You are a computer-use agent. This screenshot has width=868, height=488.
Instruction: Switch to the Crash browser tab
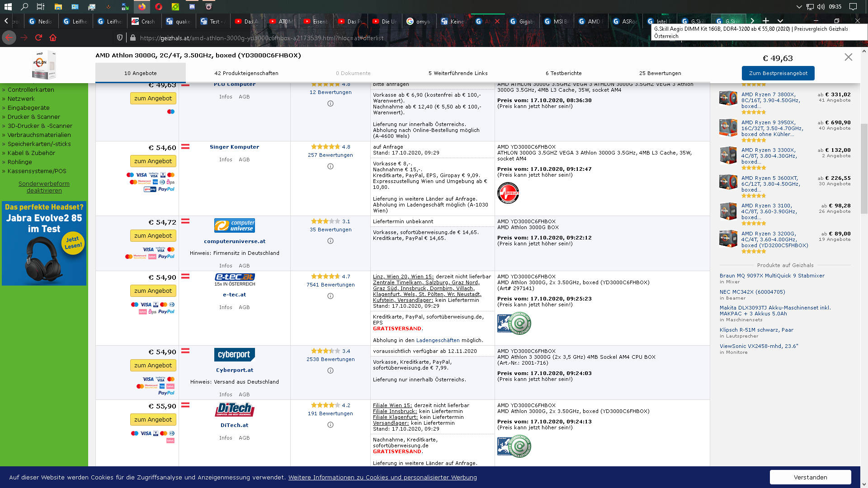[x=144, y=21]
